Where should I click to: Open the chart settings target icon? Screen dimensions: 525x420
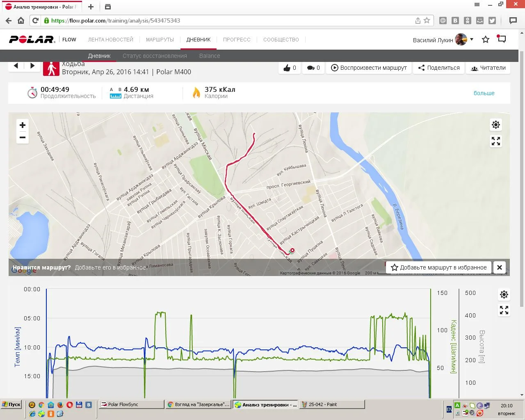[x=504, y=294]
